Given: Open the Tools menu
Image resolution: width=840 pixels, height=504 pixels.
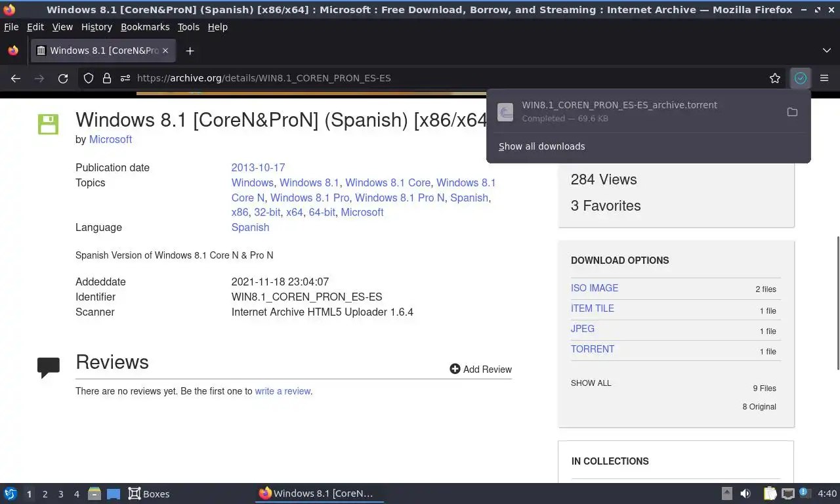Looking at the screenshot, I should point(188,27).
